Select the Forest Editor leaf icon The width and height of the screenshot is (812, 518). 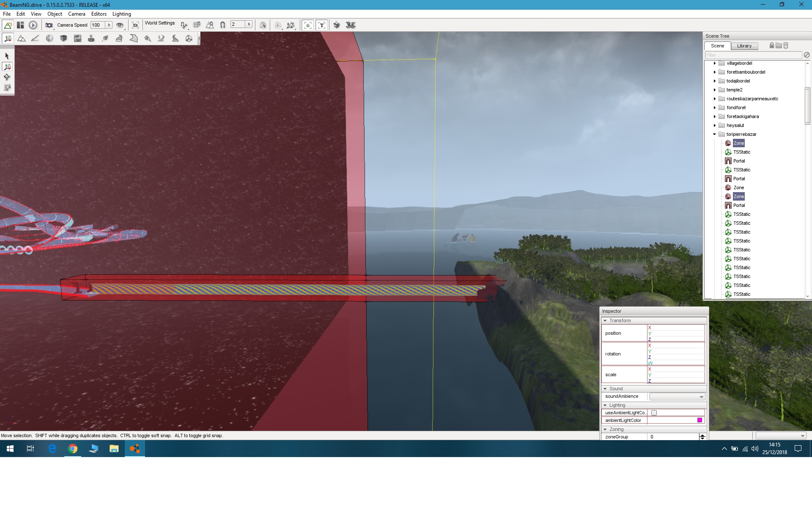tap(105, 39)
